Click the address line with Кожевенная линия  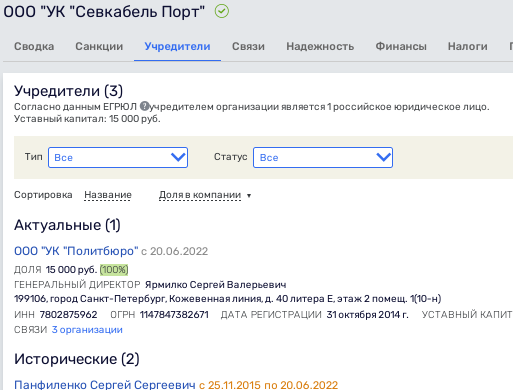pyautogui.click(x=227, y=299)
